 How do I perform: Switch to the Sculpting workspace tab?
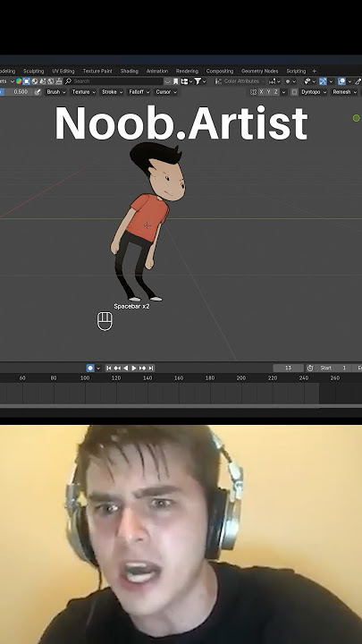tap(33, 71)
